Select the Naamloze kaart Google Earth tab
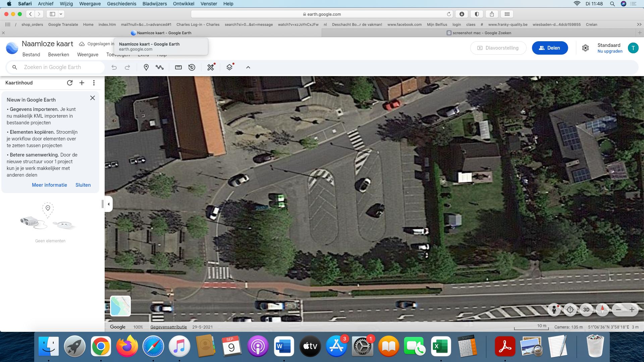This screenshot has height=362, width=644. point(161,33)
